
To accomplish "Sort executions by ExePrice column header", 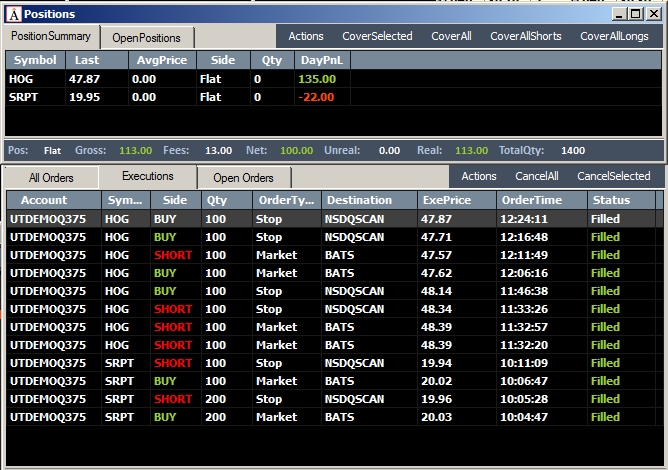I will pos(457,200).
